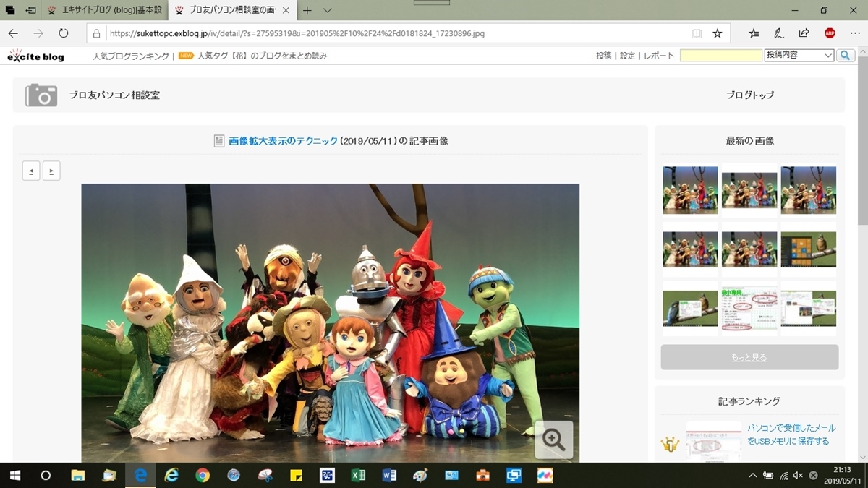868x488 pixels.
Task: Open the ranking article thumbnail image
Action: coord(713,442)
